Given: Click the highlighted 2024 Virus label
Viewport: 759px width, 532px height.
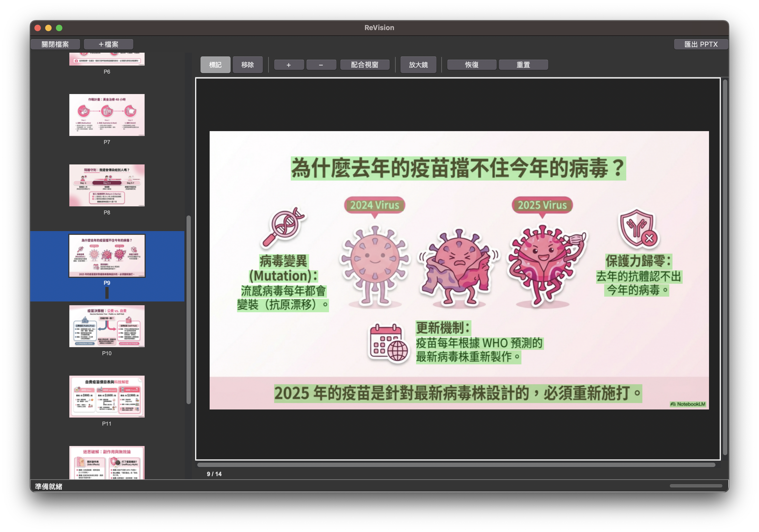Looking at the screenshot, I should click(375, 205).
